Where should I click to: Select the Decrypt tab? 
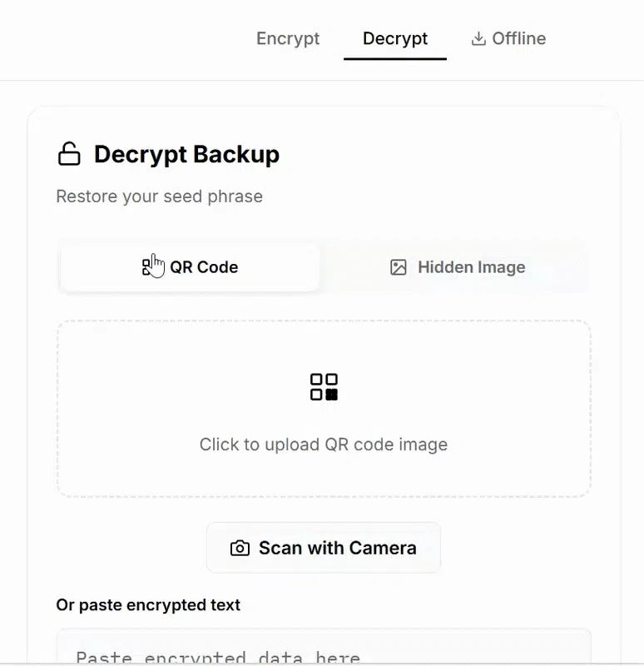[395, 38]
